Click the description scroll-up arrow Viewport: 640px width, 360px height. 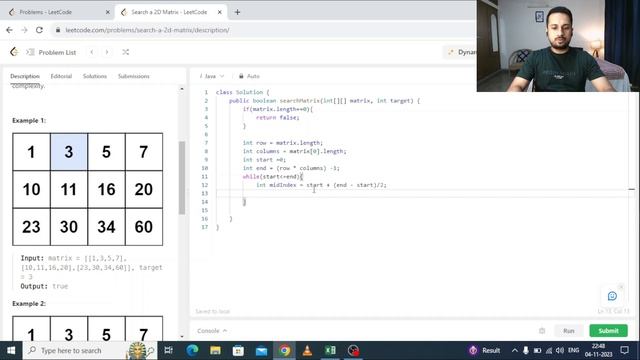[182, 89]
